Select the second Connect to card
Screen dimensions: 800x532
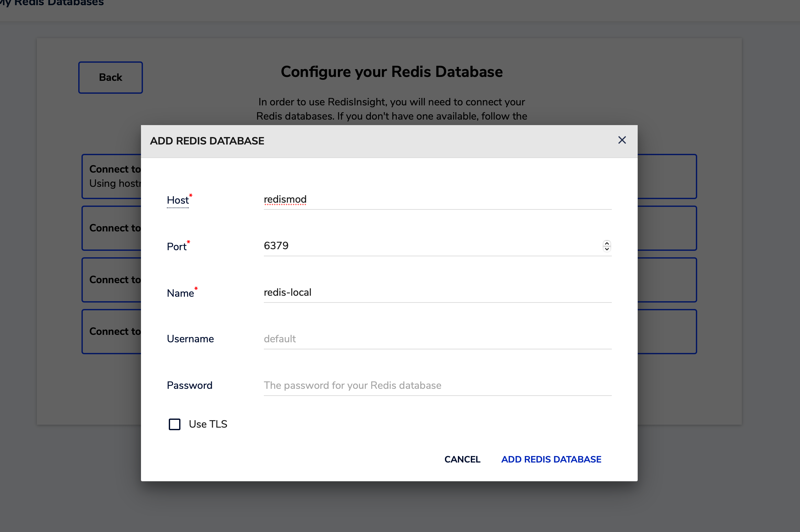111,228
